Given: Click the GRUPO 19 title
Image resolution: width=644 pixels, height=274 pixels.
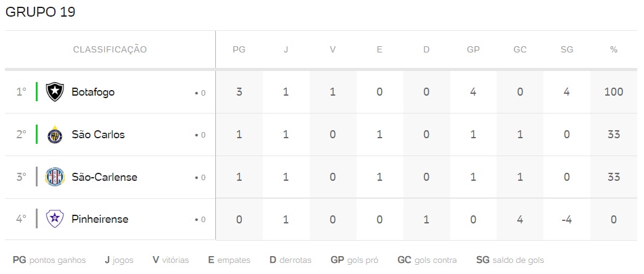Looking at the screenshot, I should (40, 12).
